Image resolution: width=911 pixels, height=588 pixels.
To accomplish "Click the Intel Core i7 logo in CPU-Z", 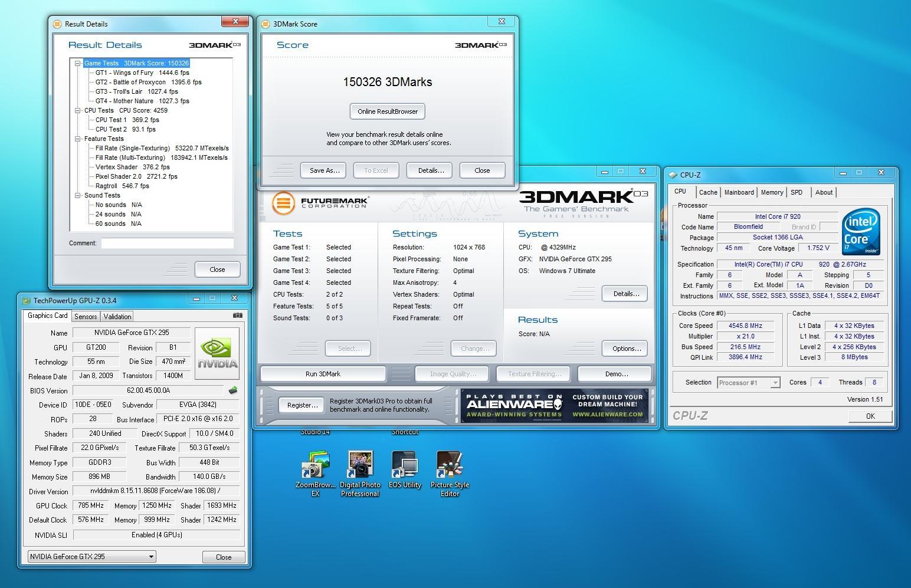I will pos(860,231).
